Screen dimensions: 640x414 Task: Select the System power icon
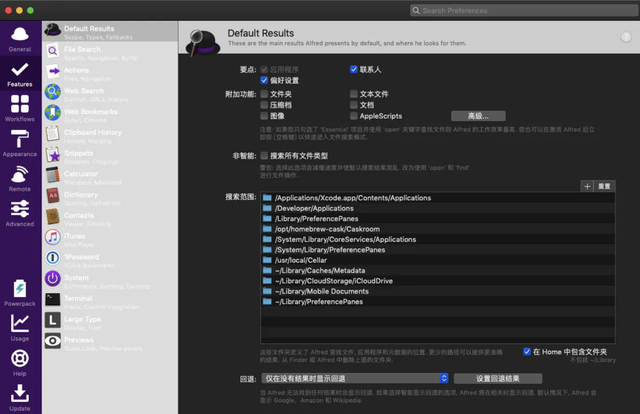pyautogui.click(x=53, y=279)
